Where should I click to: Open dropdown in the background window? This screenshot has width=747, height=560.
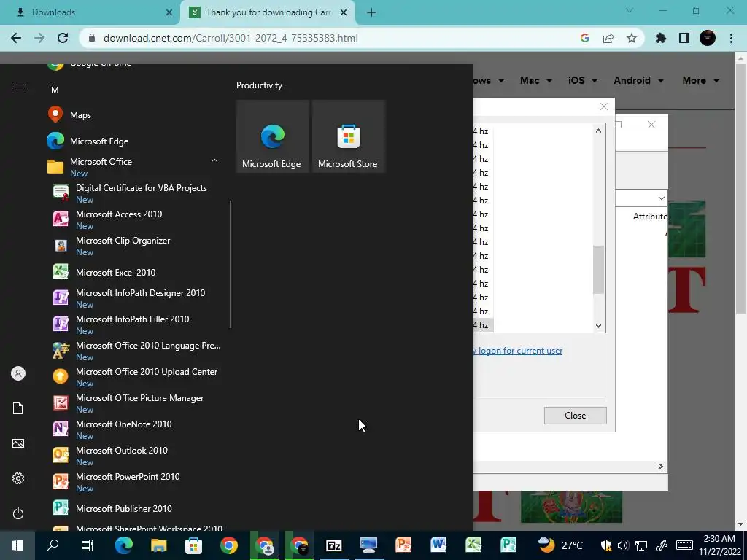(x=661, y=198)
